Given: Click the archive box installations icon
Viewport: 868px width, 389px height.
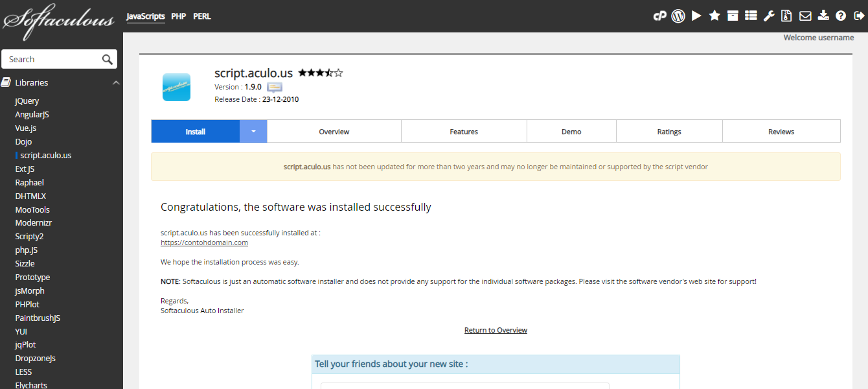Looking at the screenshot, I should point(733,16).
